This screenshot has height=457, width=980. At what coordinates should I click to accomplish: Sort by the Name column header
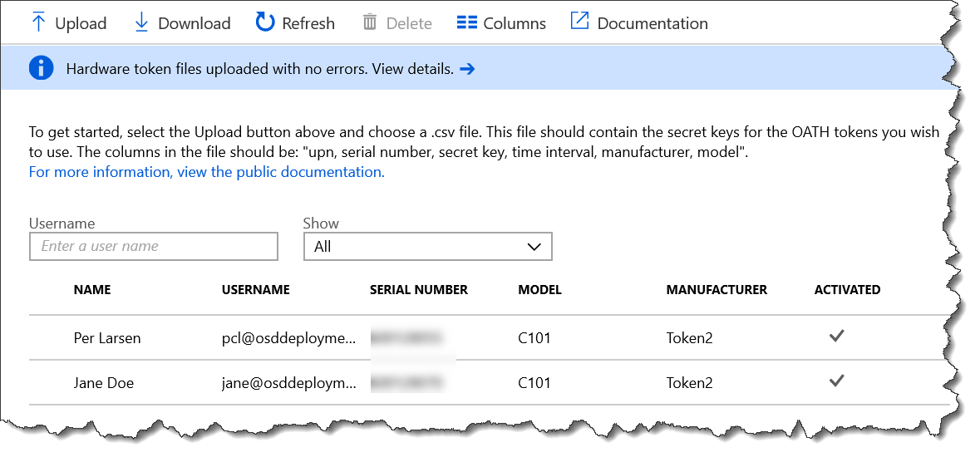point(92,290)
